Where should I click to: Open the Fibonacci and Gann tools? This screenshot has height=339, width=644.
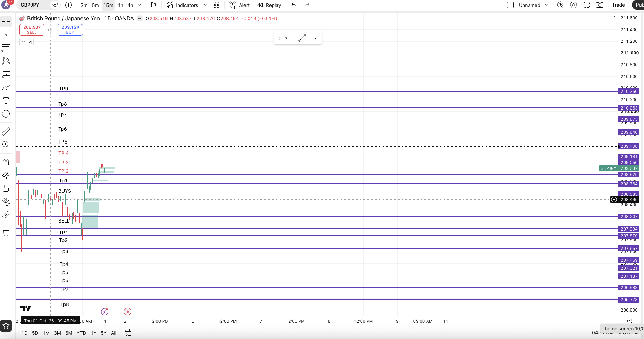pyautogui.click(x=6, y=48)
